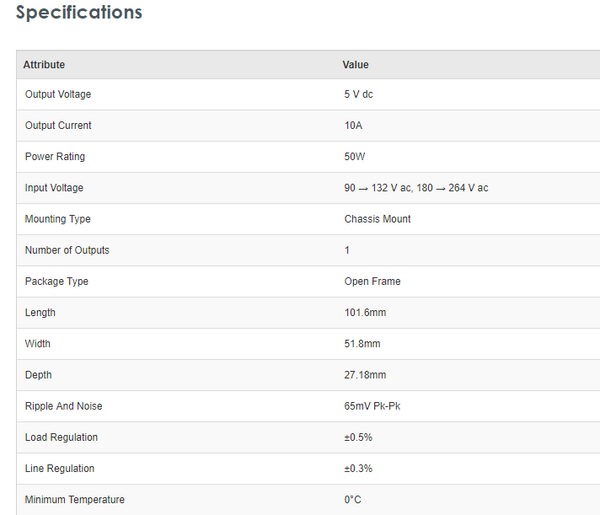The height and width of the screenshot is (515, 600).
Task: Select the 50W power rating value
Action: click(354, 157)
